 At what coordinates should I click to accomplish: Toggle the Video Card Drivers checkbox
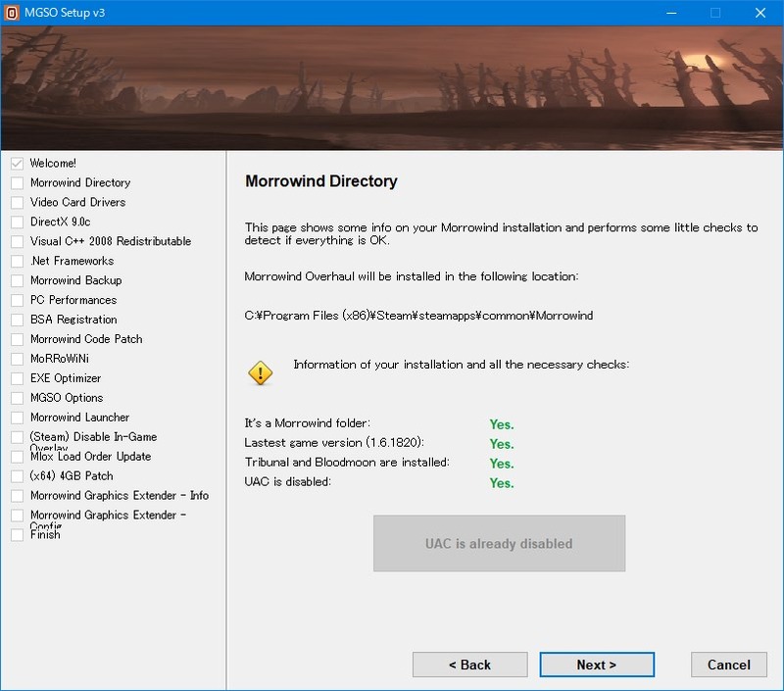[17, 203]
